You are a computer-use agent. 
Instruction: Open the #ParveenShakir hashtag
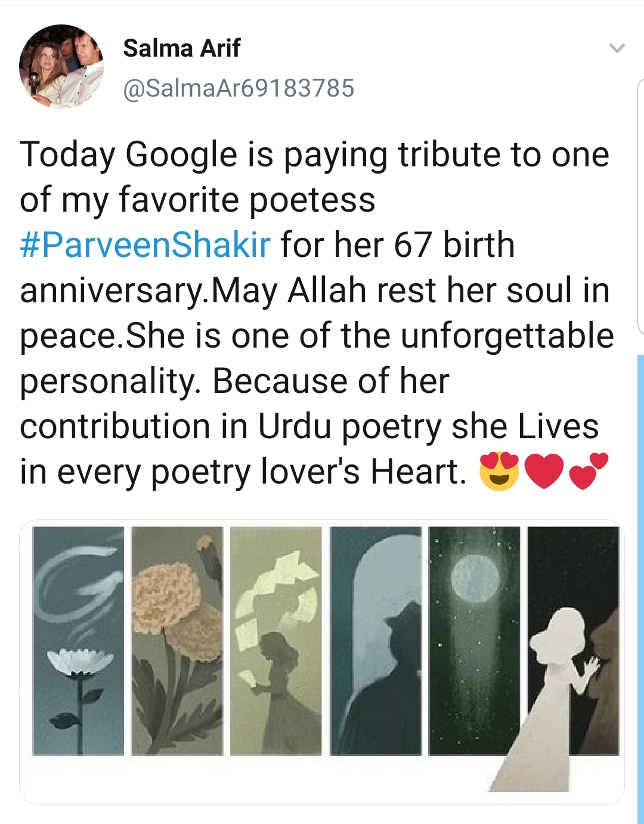pos(145,245)
